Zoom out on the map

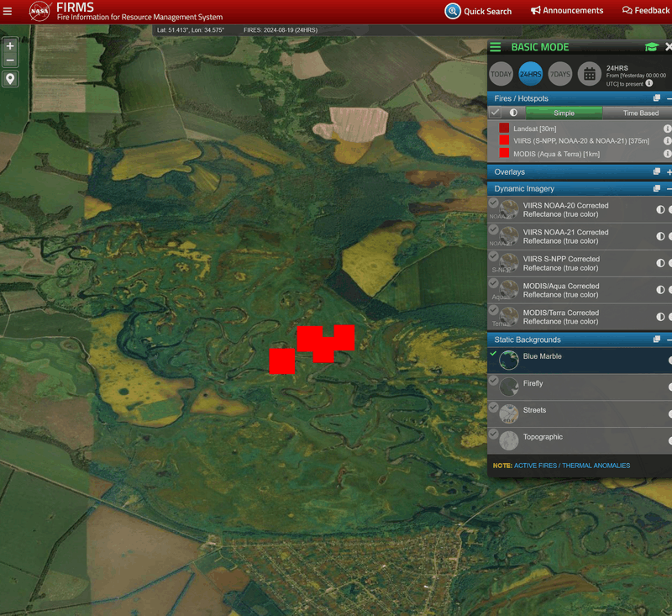coord(10,61)
